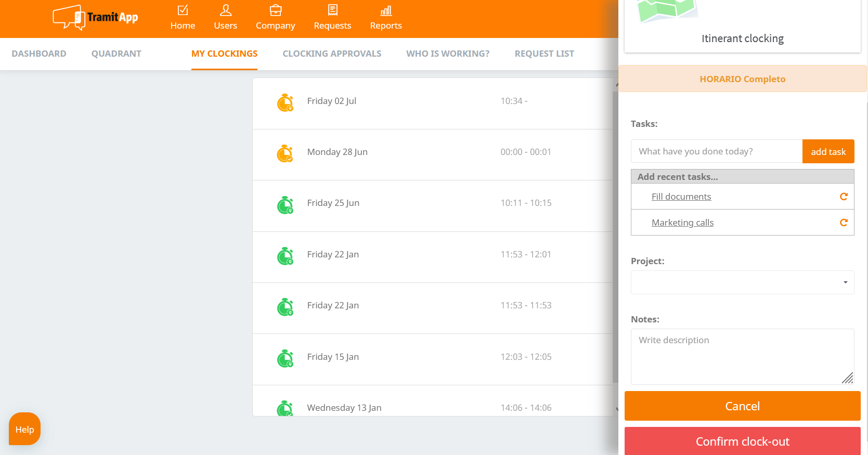
Task: Click the 11:53 - 12:01 row clock icon
Action: pyautogui.click(x=285, y=256)
